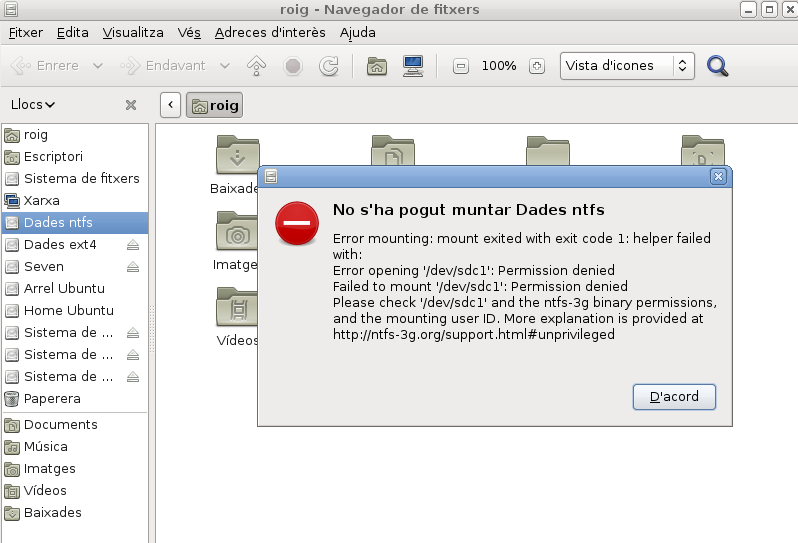
Task: Open the Vés menu
Action: click(189, 33)
